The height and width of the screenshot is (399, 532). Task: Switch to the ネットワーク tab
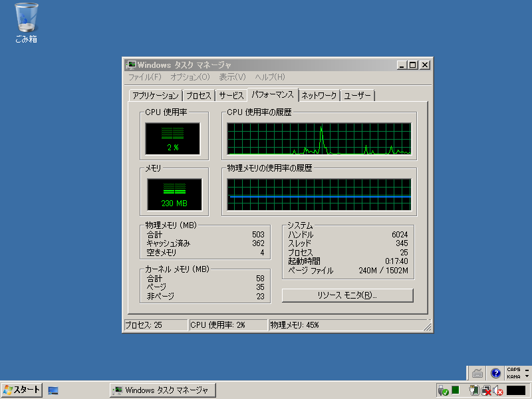click(x=317, y=95)
